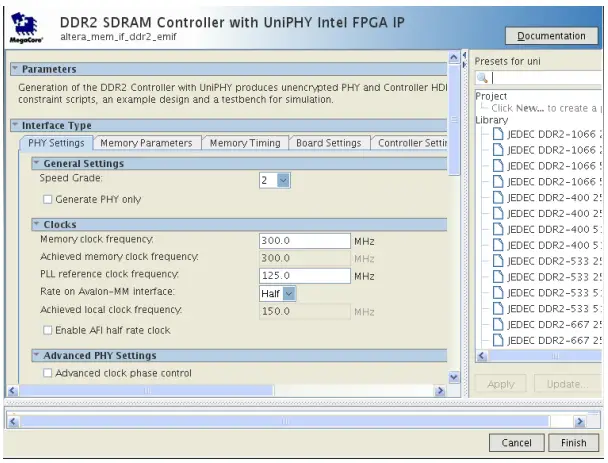Screen dimensions: 608x463
Task: Click the presets list horizontal scrollbar thumb
Action: (x=546, y=356)
